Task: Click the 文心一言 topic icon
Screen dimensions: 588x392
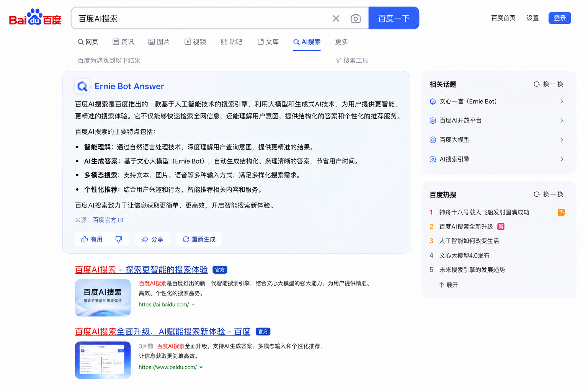Action: tap(433, 101)
